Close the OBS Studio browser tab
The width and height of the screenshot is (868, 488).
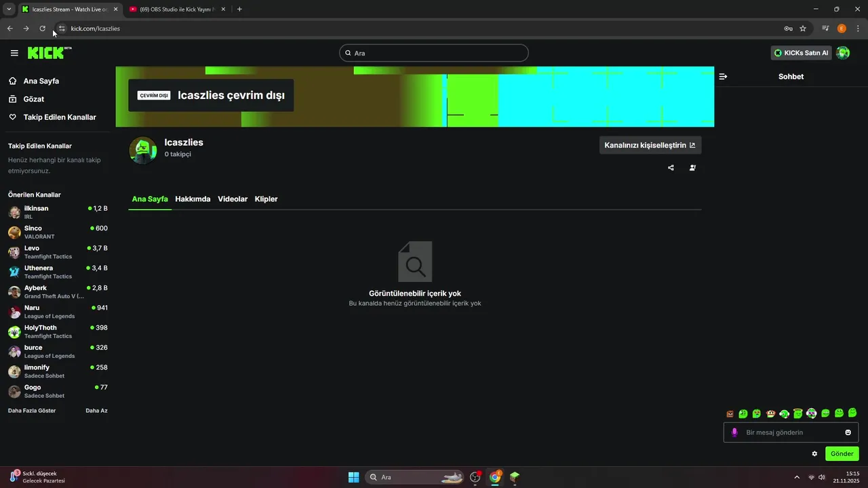click(x=223, y=9)
